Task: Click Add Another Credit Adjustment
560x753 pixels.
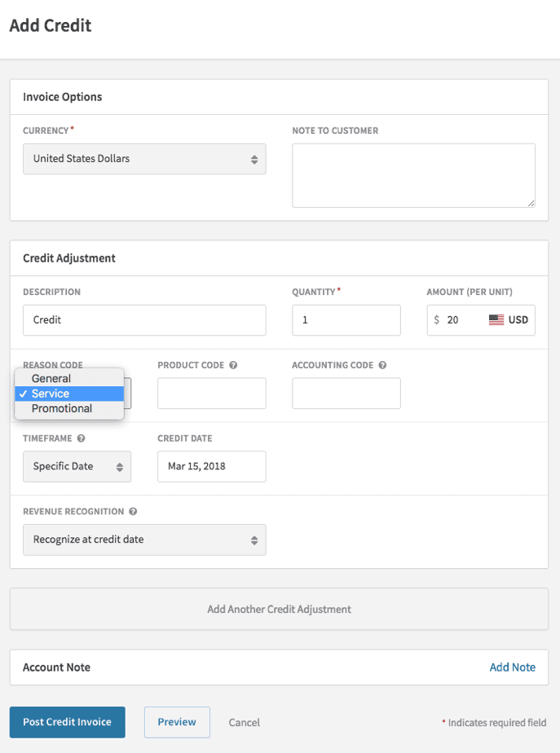Action: 280,609
